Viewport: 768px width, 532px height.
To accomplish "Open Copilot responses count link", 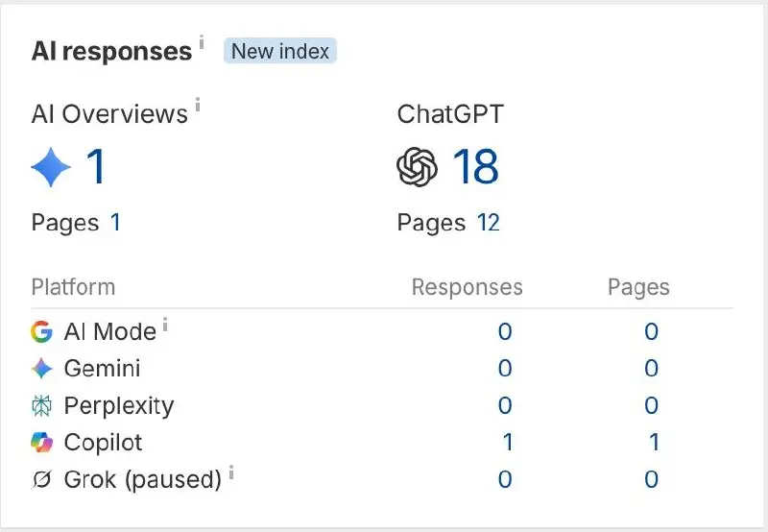I will [x=508, y=443].
